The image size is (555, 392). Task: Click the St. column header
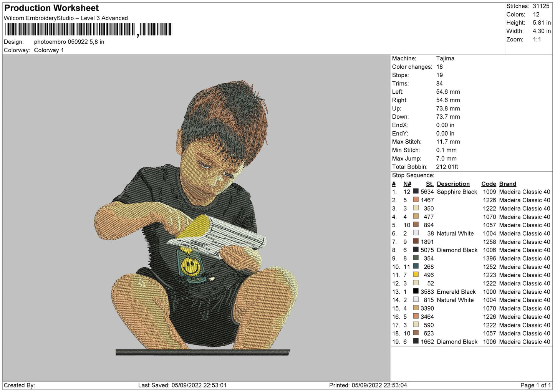coord(430,184)
